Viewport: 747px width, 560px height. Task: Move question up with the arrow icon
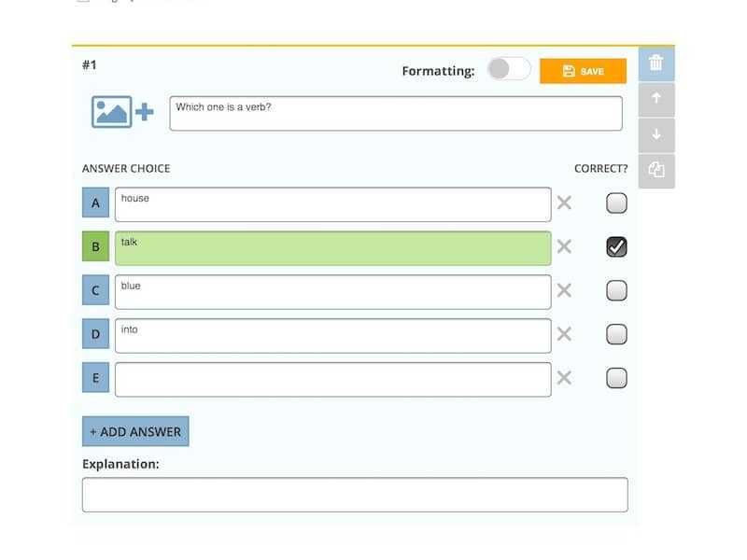pyautogui.click(x=656, y=99)
